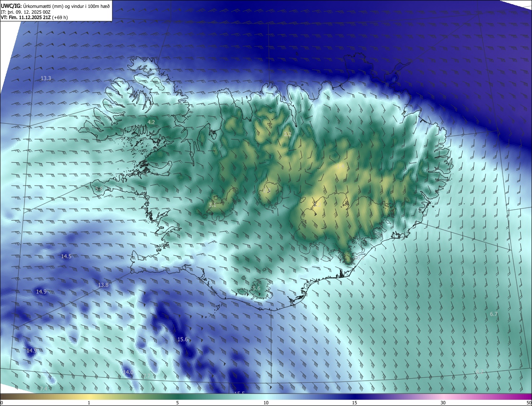Click the colorbar tick label 50

[529, 403]
